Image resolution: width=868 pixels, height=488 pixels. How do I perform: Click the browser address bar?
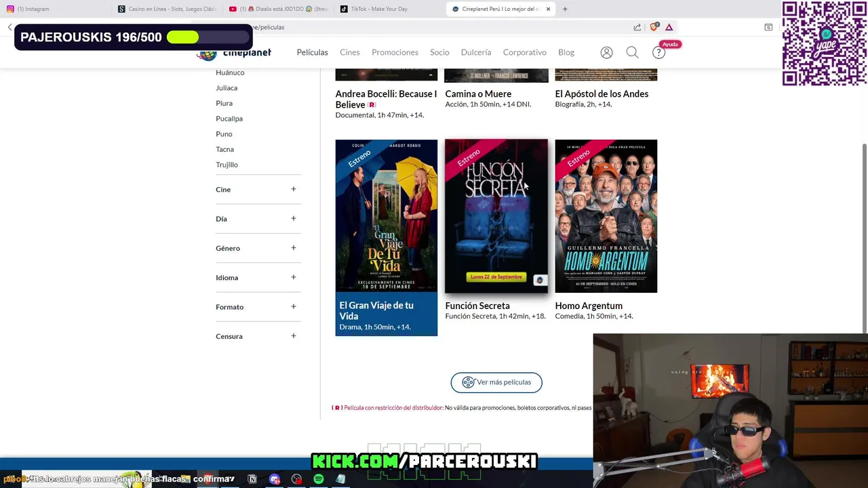pos(434,27)
